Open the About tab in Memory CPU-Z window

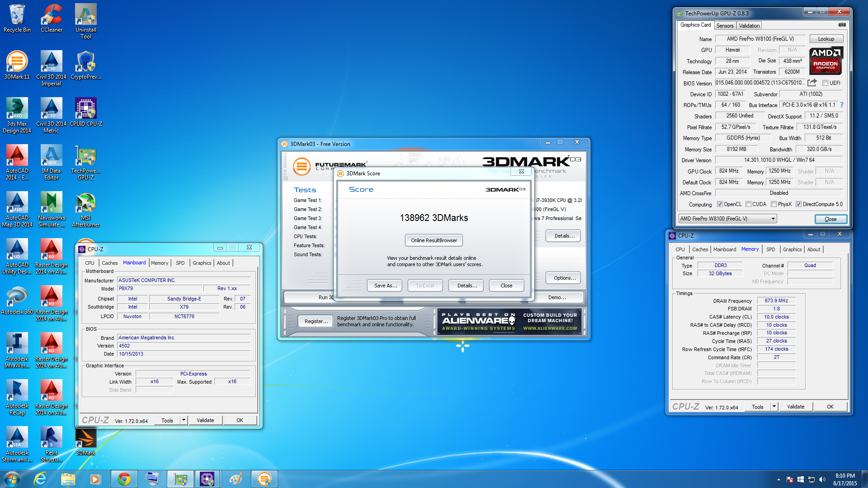pyautogui.click(x=814, y=249)
